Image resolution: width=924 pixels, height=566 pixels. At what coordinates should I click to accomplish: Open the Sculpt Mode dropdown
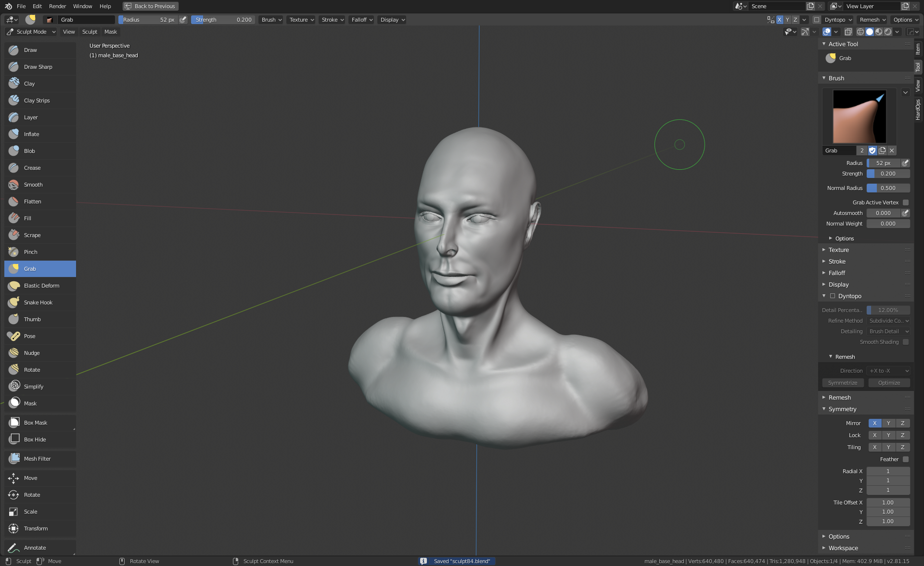coord(31,32)
